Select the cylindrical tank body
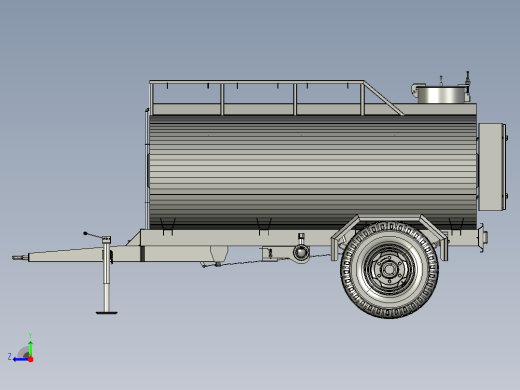Viewport: 520px width, 390px height. point(313,172)
